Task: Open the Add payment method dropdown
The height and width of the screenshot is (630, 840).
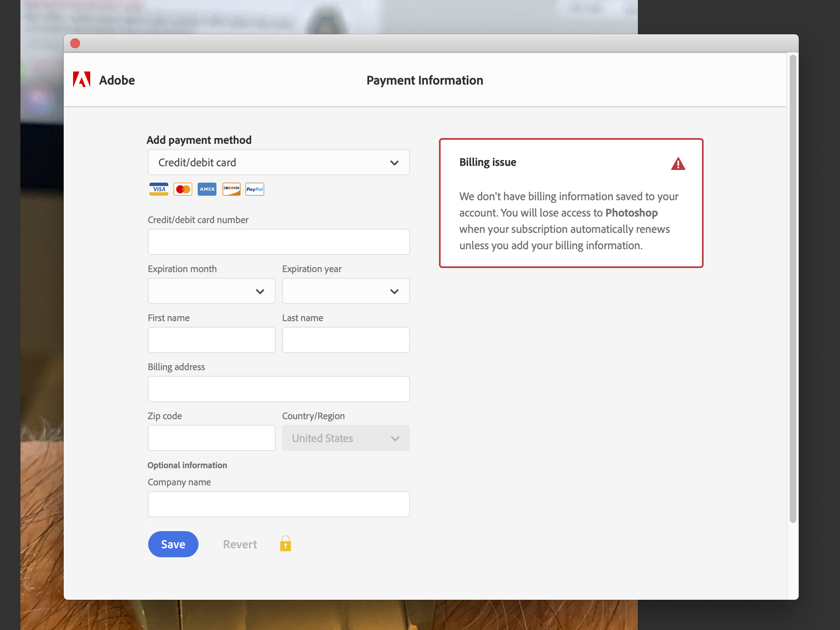Action: tap(279, 162)
